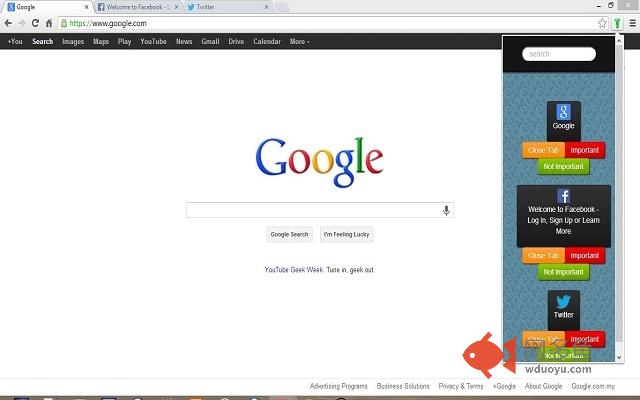Click the Twitter bird icon in the extension panel
Image resolution: width=640 pixels, height=400 pixels.
click(564, 302)
